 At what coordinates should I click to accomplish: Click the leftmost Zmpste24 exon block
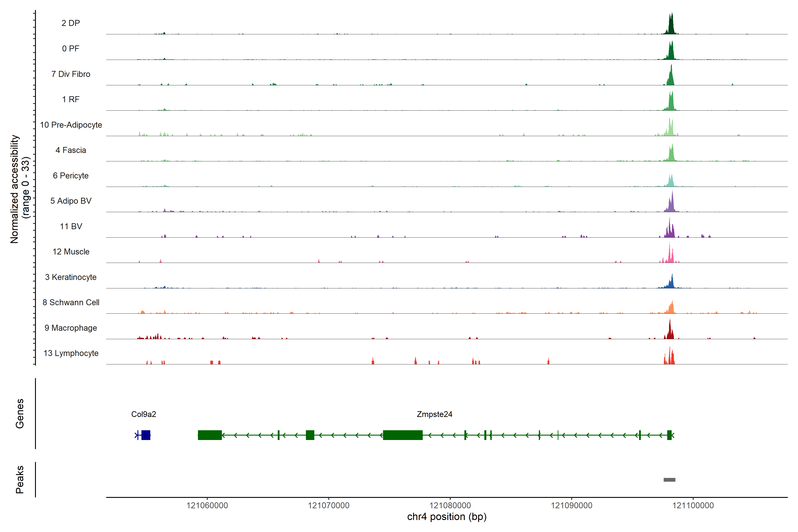210,435
